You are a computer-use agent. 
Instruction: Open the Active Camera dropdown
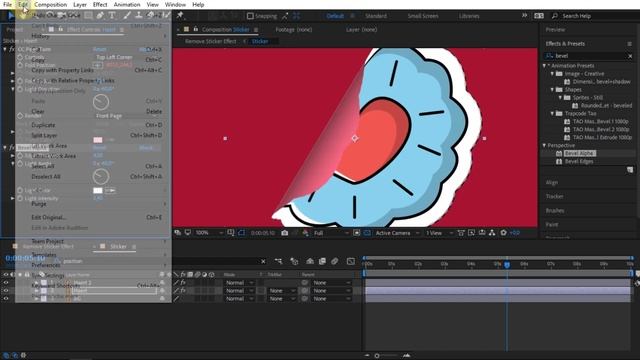click(x=397, y=233)
